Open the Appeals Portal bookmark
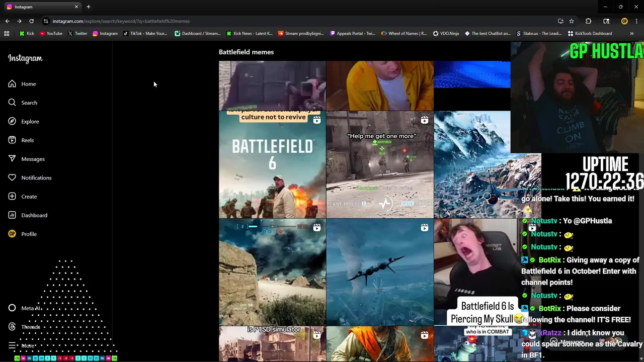This screenshot has height=362, width=644. [352, 34]
